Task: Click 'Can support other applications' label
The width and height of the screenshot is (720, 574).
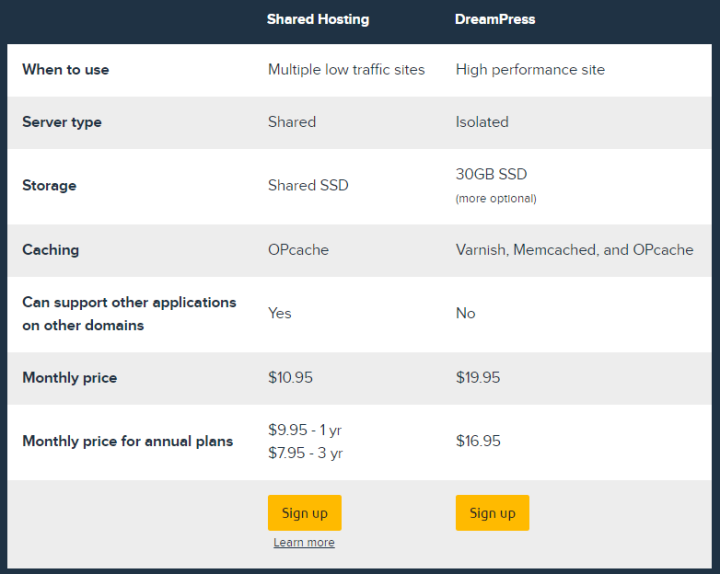Action: pos(129,314)
